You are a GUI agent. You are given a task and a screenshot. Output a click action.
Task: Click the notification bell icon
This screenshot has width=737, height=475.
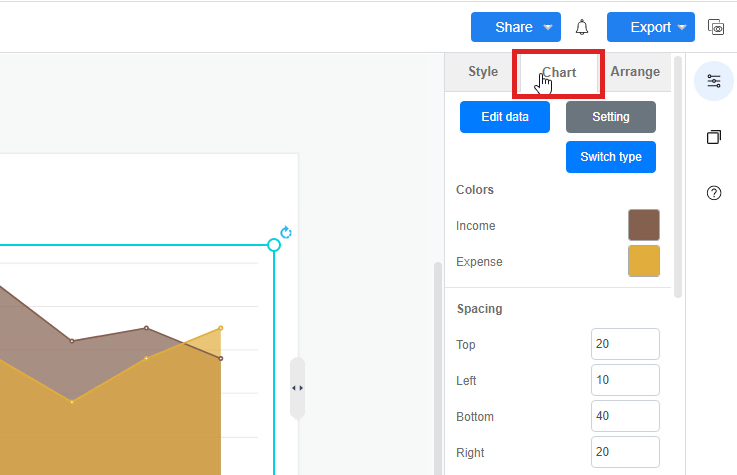point(582,27)
